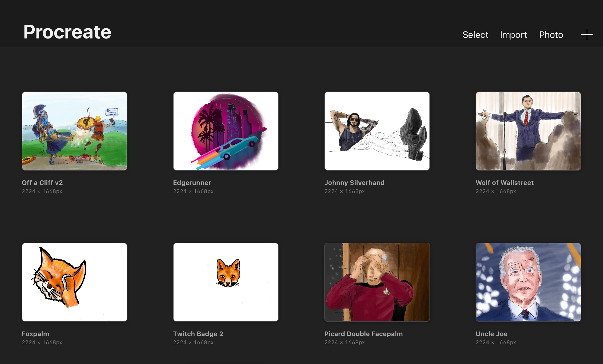Click the 'Edgerunner' title label
This screenshot has width=603, height=364.
pos(192,183)
